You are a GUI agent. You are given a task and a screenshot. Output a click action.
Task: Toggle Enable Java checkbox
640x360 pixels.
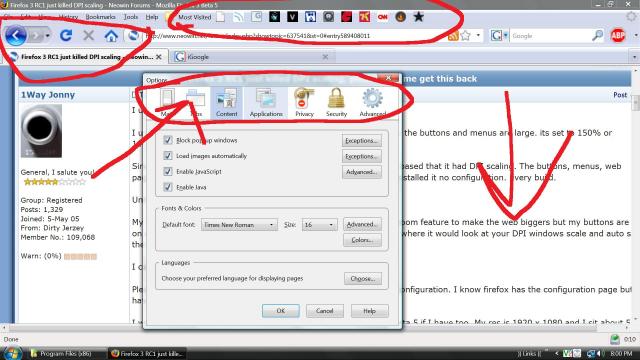click(x=167, y=187)
